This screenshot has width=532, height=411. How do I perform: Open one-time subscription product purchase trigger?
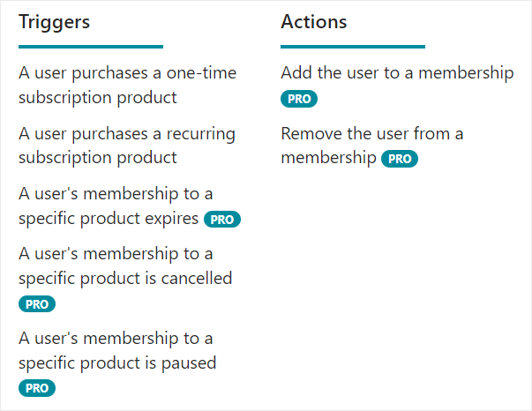(127, 85)
